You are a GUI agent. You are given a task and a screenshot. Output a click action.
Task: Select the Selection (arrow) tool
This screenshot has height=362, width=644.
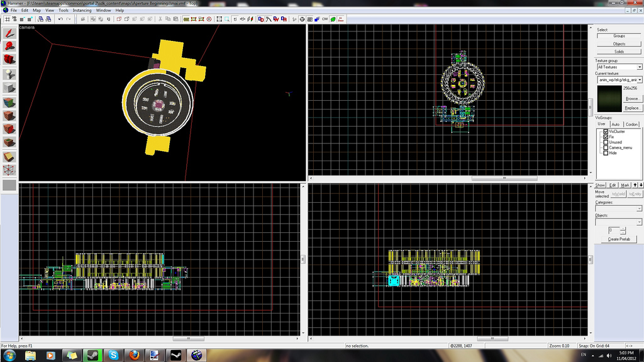[9, 34]
